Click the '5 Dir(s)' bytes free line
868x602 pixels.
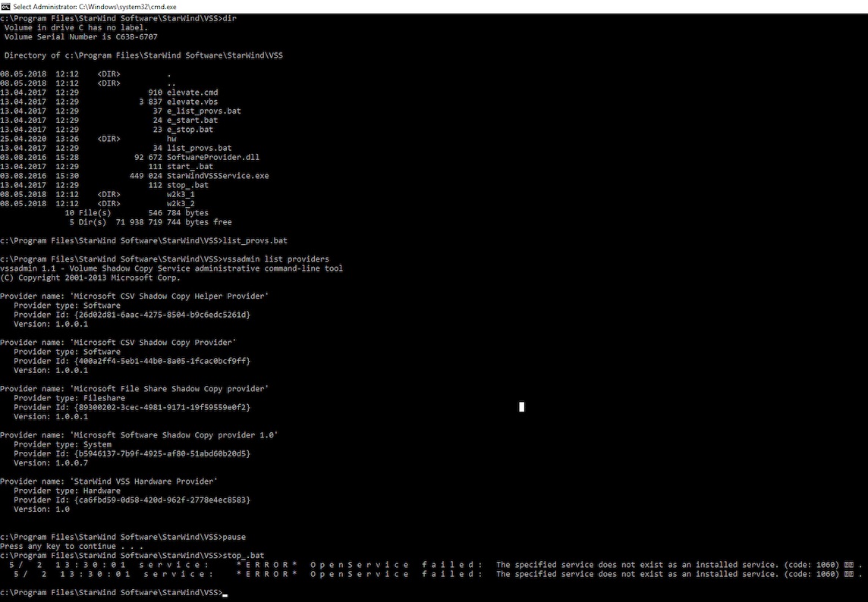tap(150, 222)
